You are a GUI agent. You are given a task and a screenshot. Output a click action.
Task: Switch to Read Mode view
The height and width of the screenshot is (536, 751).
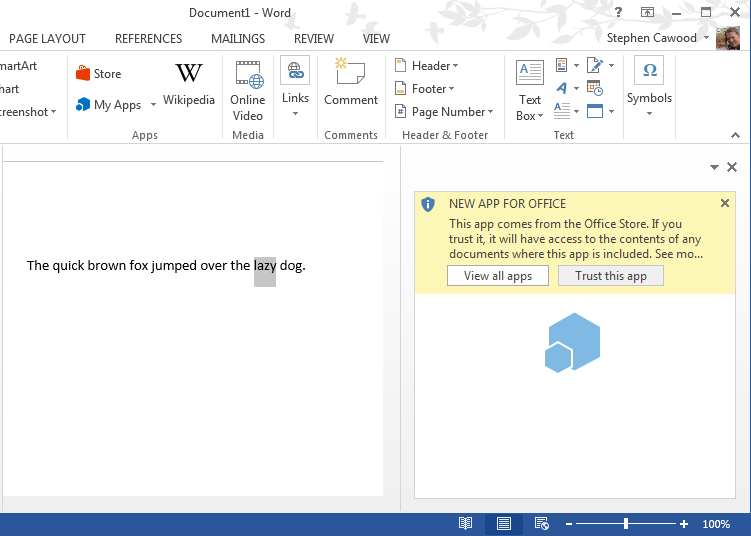pyautogui.click(x=466, y=524)
